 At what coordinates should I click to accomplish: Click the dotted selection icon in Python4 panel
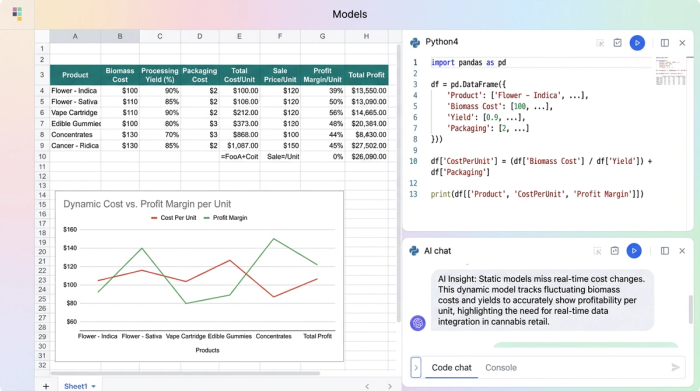pyautogui.click(x=600, y=43)
